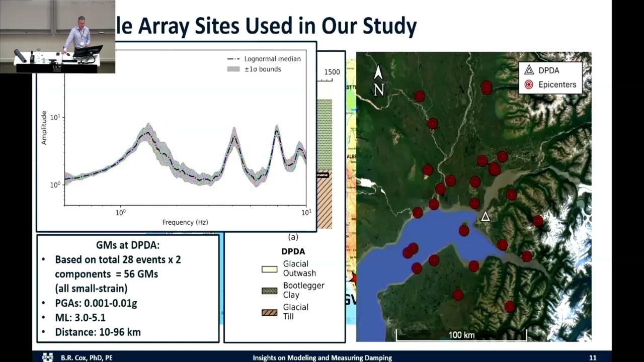The height and width of the screenshot is (362, 644).
Task: Click the Epicenters red circle legend icon
Action: 529,84
